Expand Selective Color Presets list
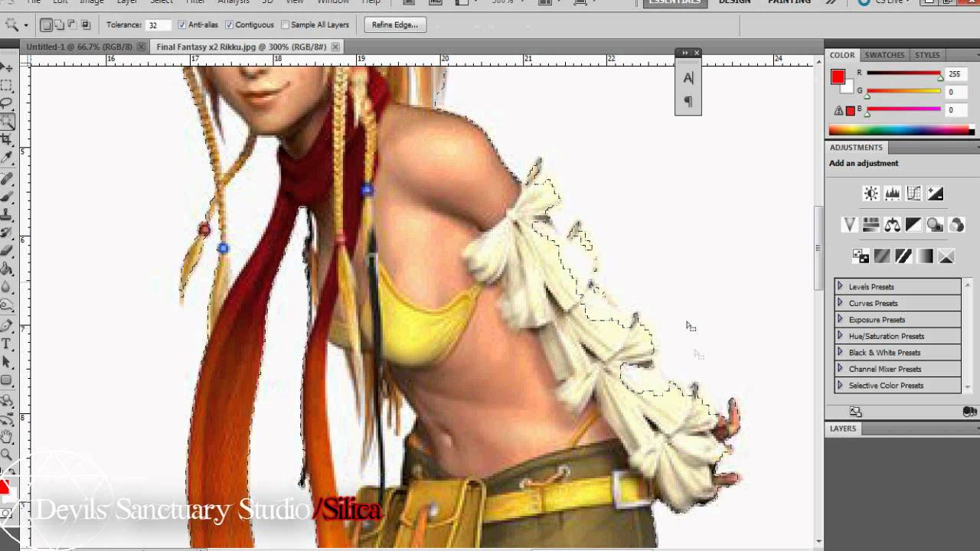The height and width of the screenshot is (551, 980). pos(840,385)
